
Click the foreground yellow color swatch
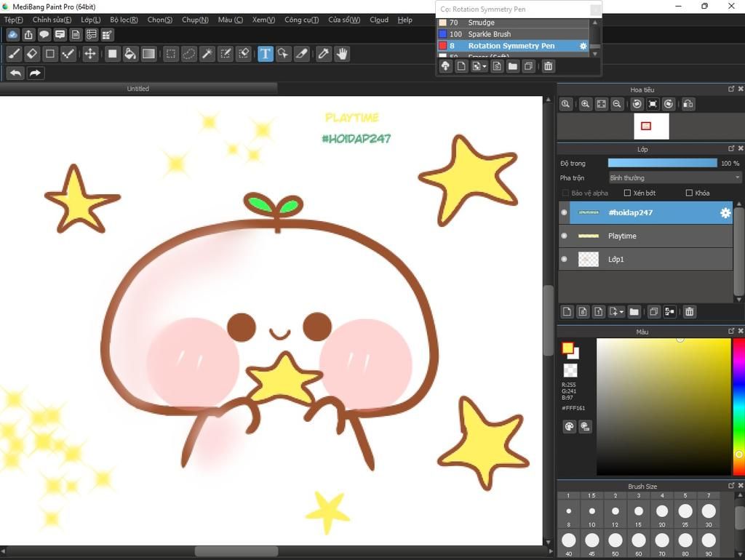click(567, 348)
